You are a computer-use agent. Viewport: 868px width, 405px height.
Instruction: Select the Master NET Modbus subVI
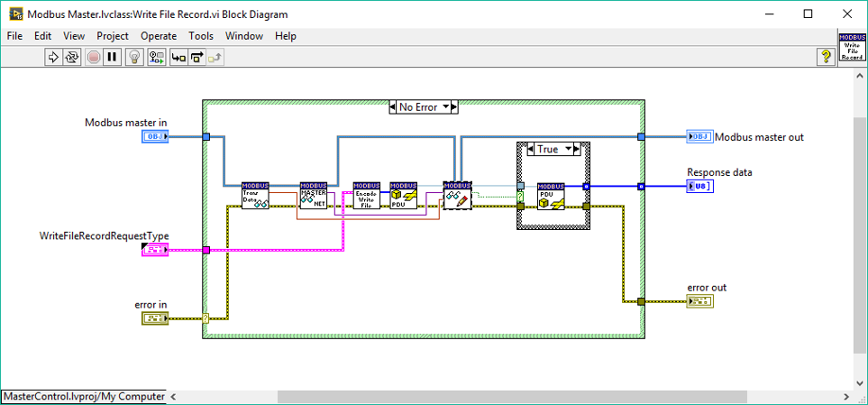[314, 195]
